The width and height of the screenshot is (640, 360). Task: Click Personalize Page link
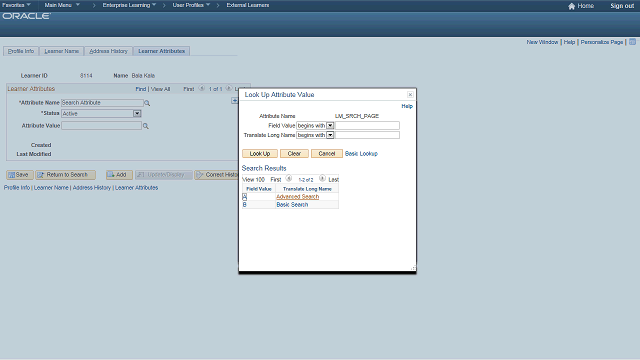tap(602, 42)
